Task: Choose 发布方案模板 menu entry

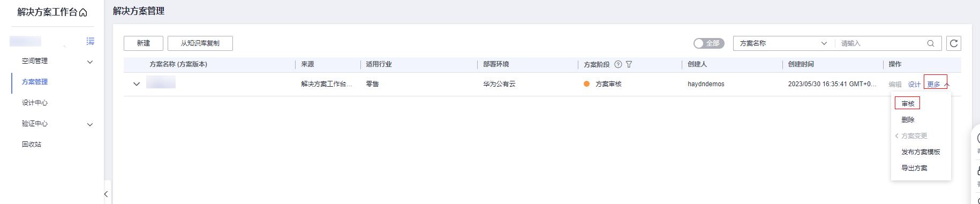Action: (x=921, y=152)
